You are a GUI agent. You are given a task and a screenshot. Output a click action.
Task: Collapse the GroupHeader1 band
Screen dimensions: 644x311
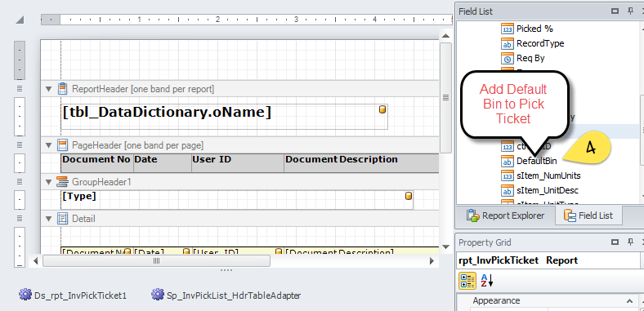coord(49,182)
